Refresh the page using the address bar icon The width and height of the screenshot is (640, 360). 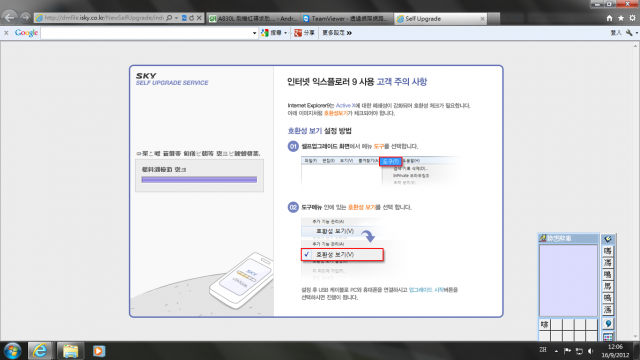(x=191, y=18)
